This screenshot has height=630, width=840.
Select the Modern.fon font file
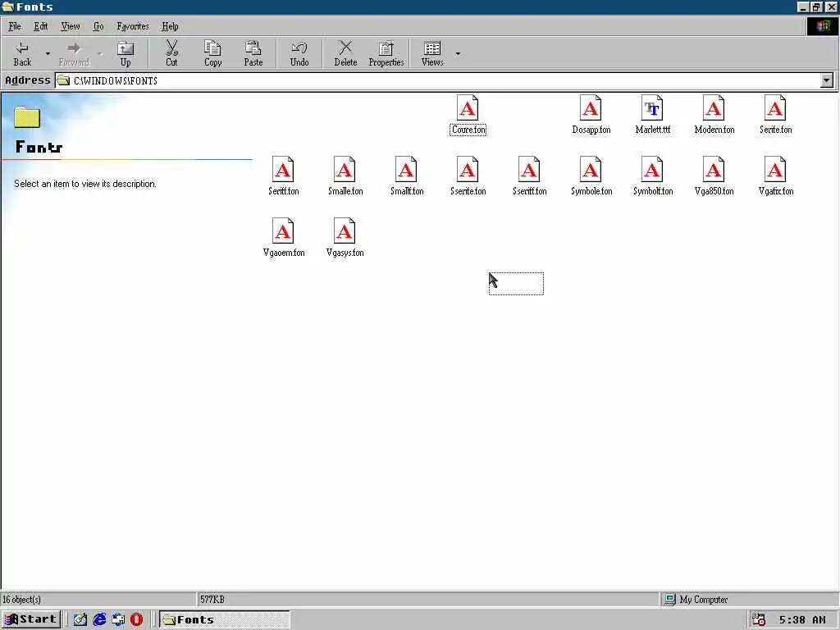[714, 115]
